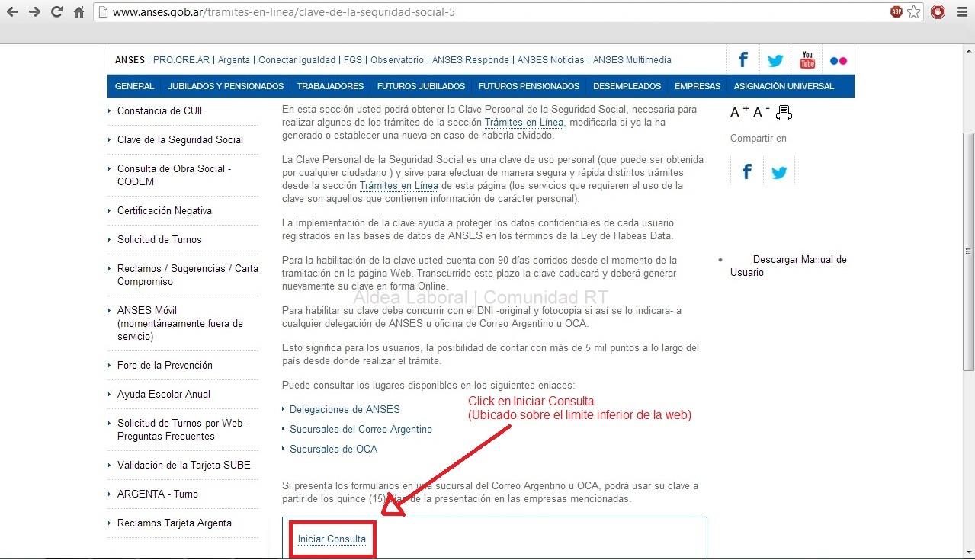Open ANSES Móvil sidebar link
This screenshot has height=560, width=975.
pos(180,323)
